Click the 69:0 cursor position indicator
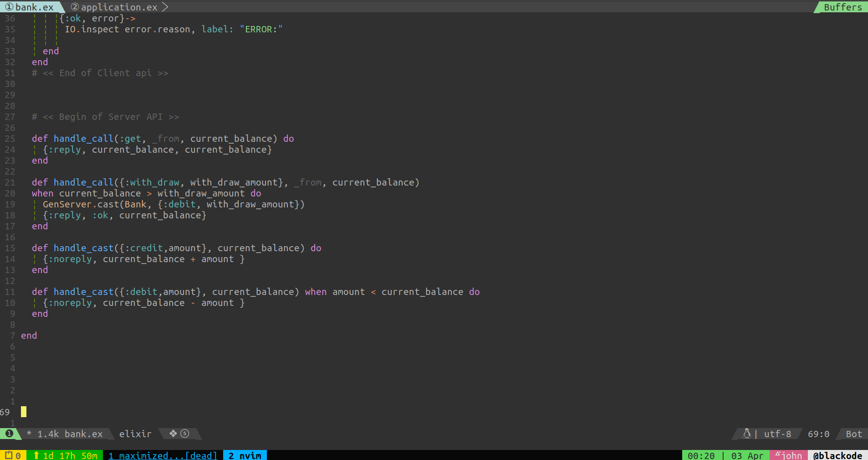This screenshot has height=460, width=868. tap(818, 434)
